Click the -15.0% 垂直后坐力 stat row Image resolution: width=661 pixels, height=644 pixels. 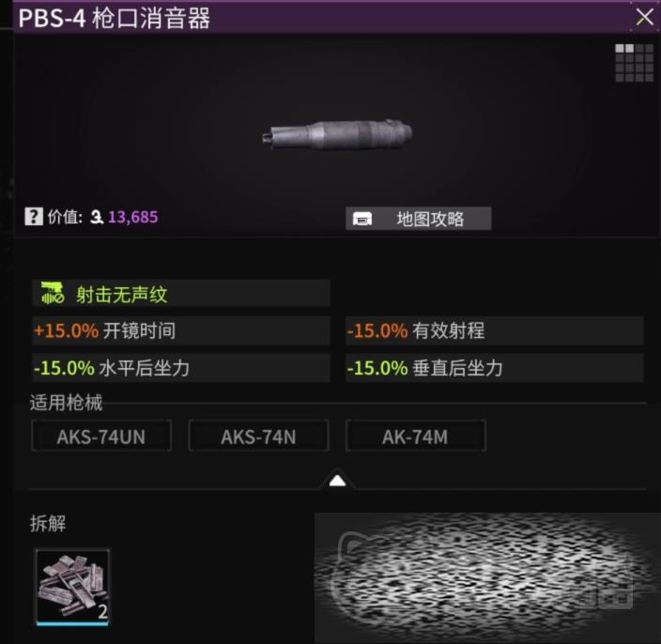tap(495, 368)
